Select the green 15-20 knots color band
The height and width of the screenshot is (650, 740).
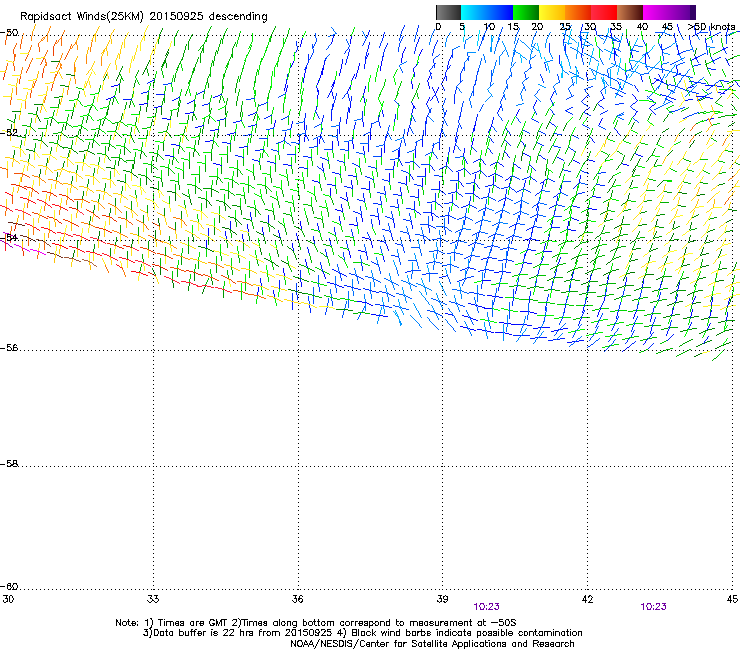(x=526, y=12)
